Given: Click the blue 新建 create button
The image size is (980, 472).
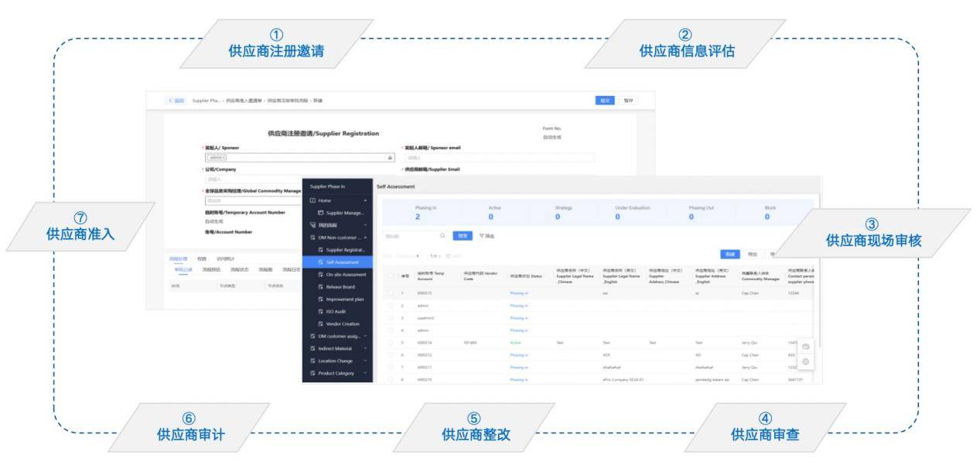Looking at the screenshot, I should pos(729,254).
